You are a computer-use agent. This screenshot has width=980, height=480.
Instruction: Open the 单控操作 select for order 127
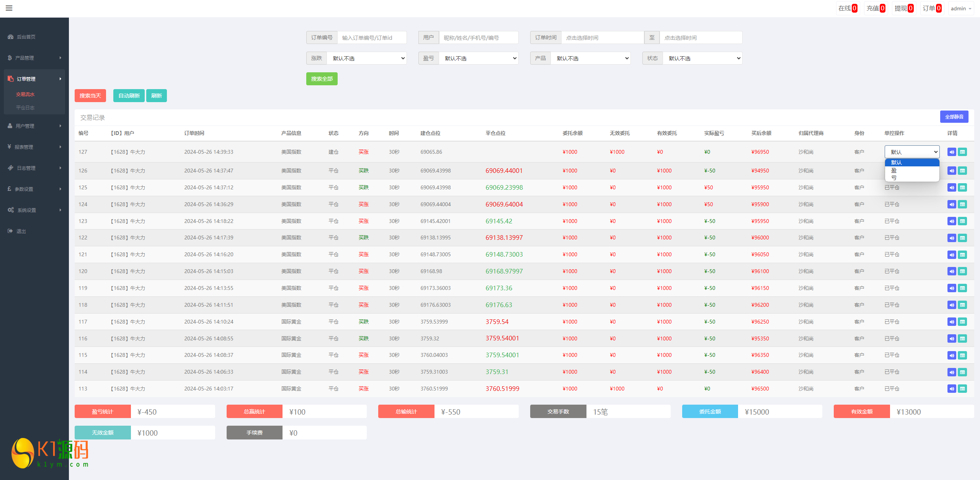click(x=912, y=152)
